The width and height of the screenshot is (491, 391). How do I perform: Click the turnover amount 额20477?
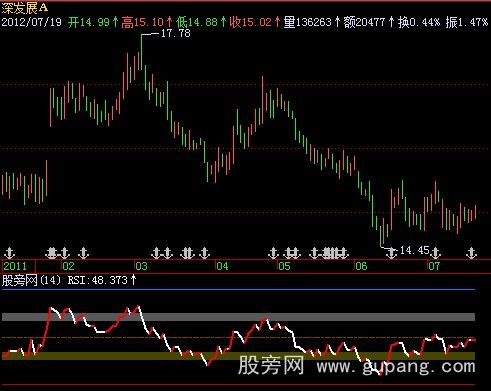tap(364, 22)
